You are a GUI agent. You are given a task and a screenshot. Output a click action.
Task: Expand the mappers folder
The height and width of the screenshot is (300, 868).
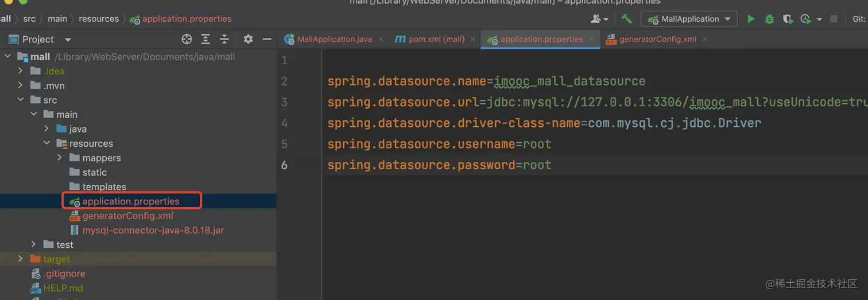60,157
